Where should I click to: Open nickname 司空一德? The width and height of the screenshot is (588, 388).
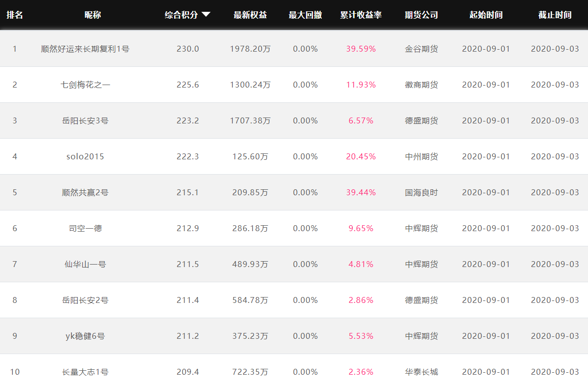[85, 228]
